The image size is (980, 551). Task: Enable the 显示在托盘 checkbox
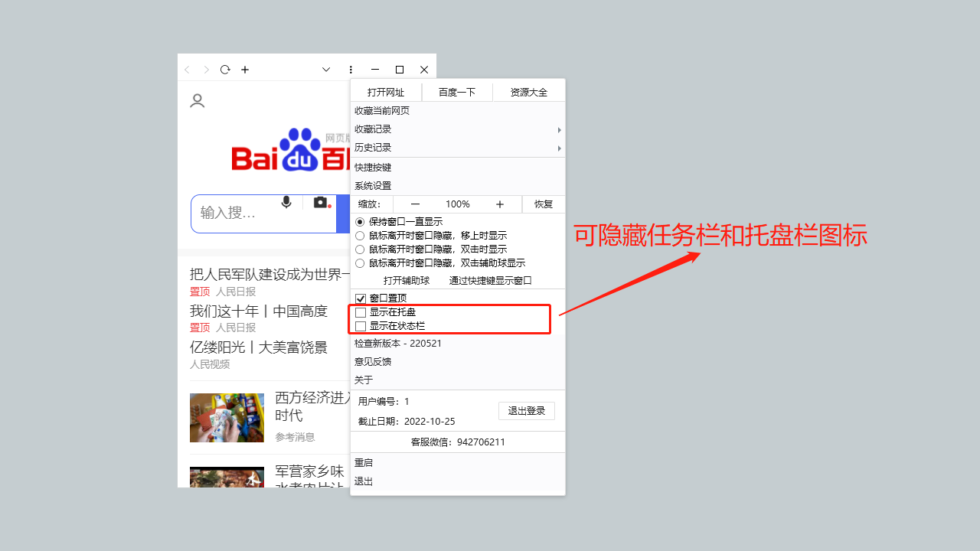(361, 311)
